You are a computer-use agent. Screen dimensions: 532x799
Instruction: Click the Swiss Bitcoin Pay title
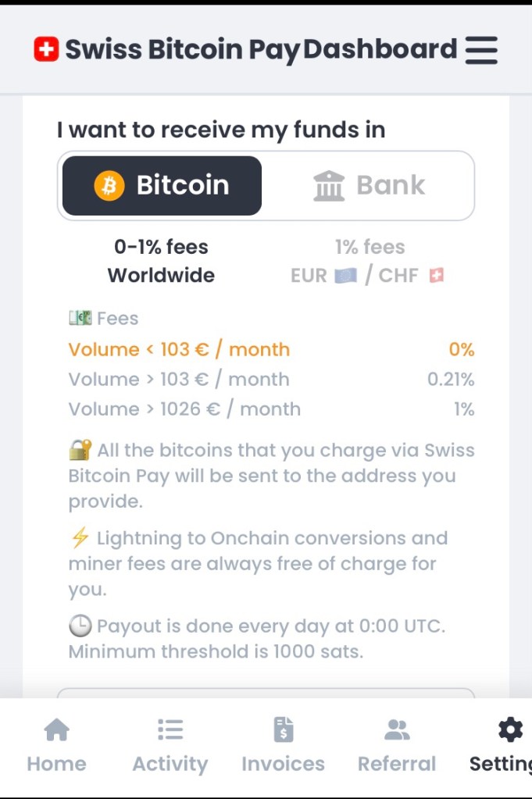click(x=182, y=50)
